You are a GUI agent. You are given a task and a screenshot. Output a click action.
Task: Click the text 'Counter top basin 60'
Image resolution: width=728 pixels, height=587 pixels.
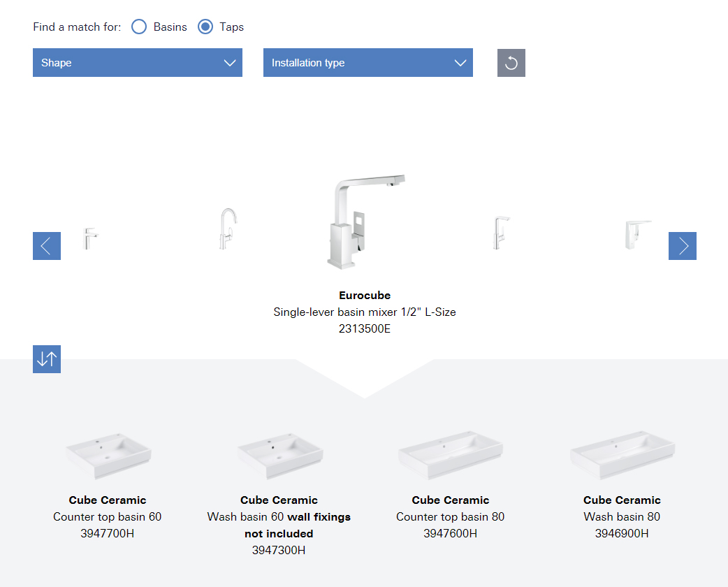coord(108,517)
